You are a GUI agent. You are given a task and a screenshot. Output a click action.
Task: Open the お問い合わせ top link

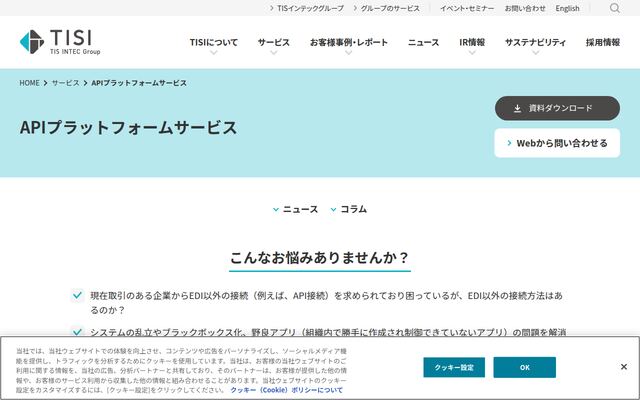(x=525, y=8)
